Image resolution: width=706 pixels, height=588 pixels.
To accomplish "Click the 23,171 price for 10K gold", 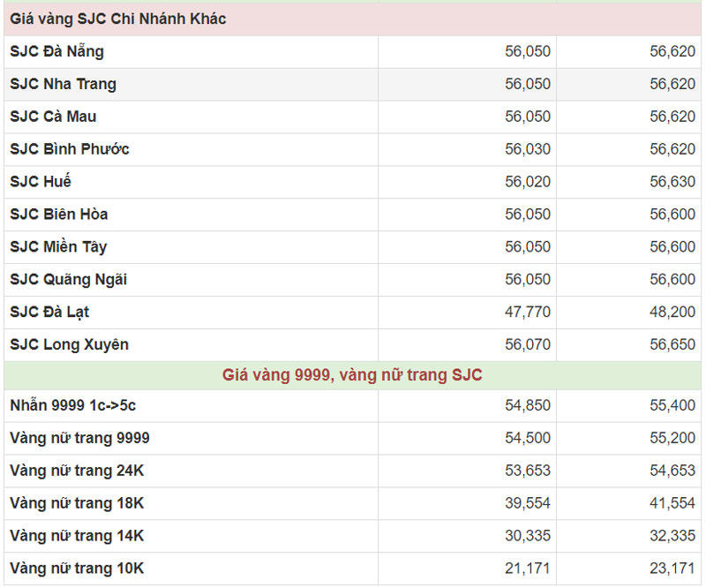I will coord(672,569).
